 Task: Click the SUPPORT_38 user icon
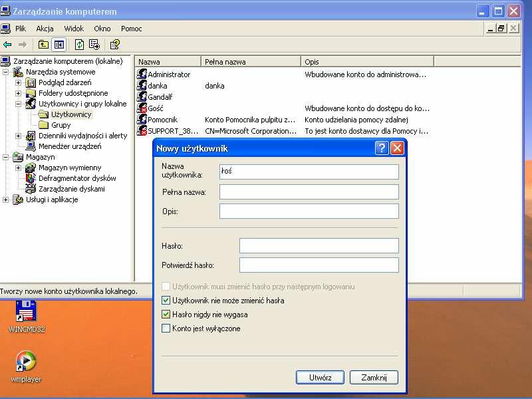tap(142, 130)
